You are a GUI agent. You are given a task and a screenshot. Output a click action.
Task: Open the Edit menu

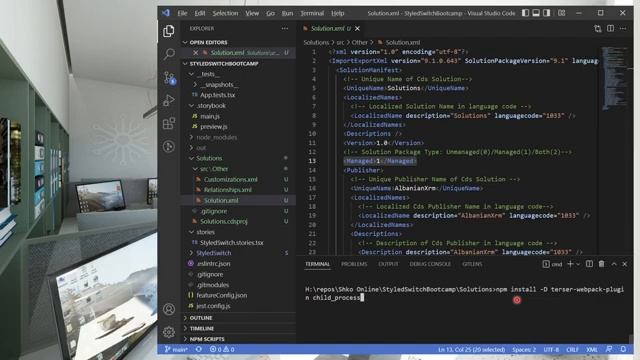[200, 13]
